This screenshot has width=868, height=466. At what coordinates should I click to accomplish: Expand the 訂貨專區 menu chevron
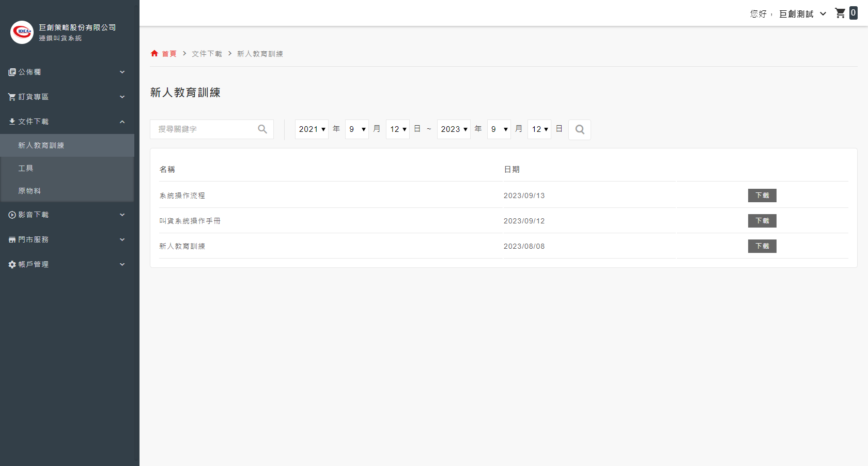(122, 97)
